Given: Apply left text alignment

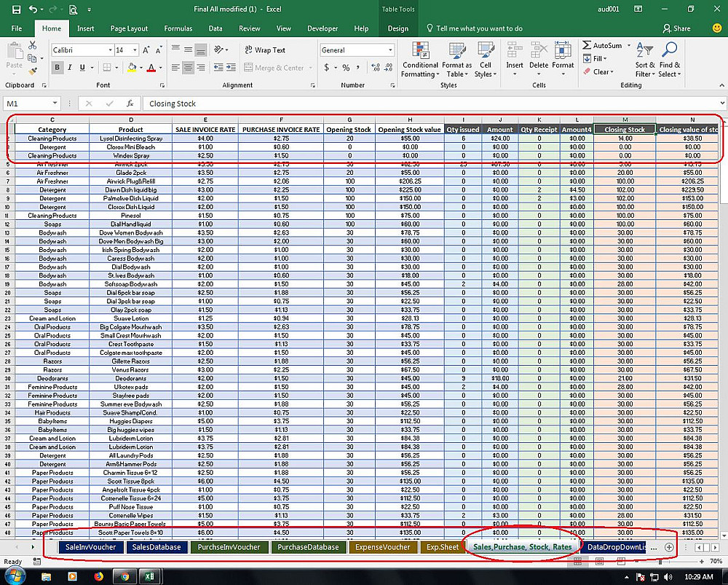Looking at the screenshot, I should tap(175, 68).
